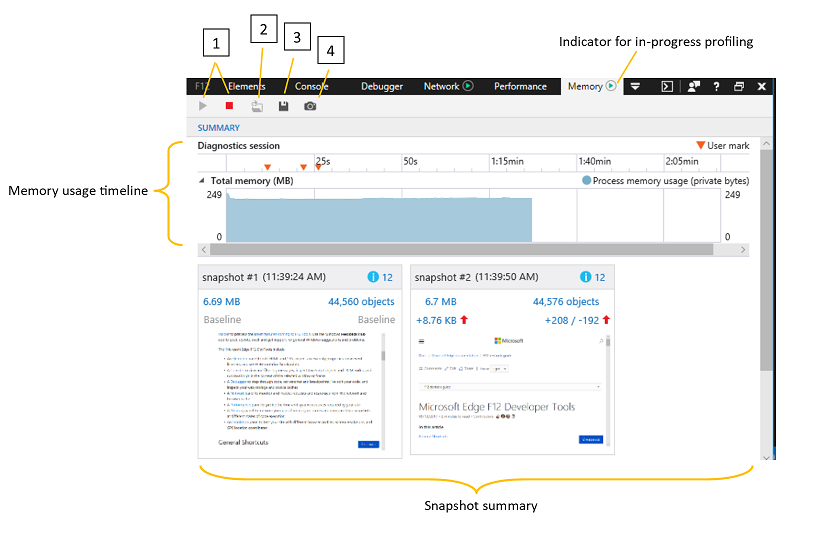The width and height of the screenshot is (821, 535).
Task: Import a profiling session file
Action: [x=257, y=106]
